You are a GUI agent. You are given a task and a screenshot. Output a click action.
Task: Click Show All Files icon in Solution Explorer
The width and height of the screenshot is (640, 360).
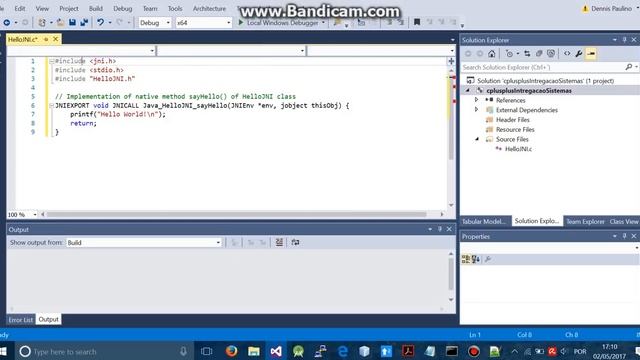[x=551, y=53]
